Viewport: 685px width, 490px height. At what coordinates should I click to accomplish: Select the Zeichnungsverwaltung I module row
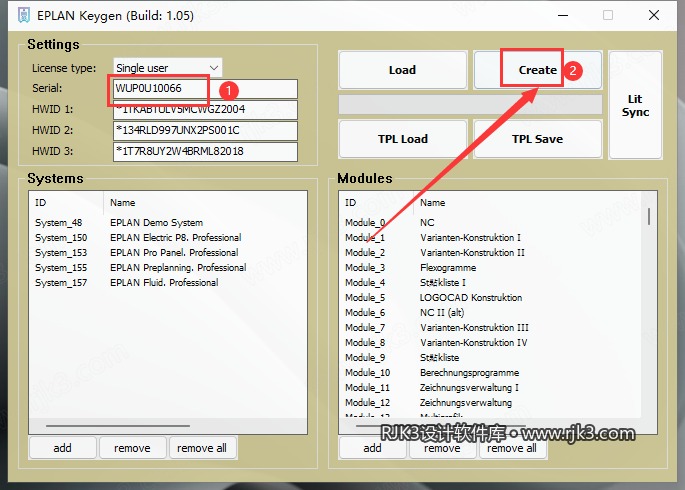coord(490,387)
